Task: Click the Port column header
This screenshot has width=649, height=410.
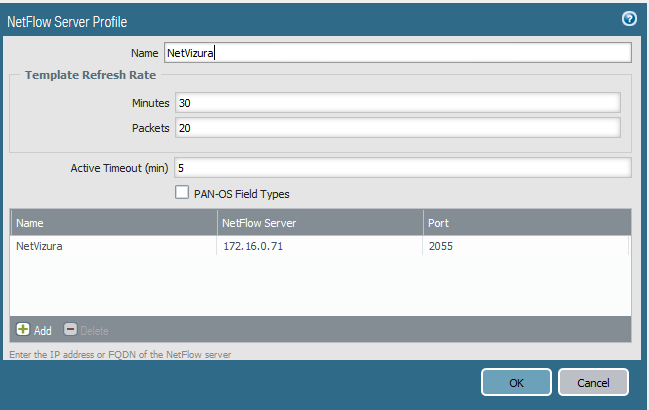Action: coord(525,223)
